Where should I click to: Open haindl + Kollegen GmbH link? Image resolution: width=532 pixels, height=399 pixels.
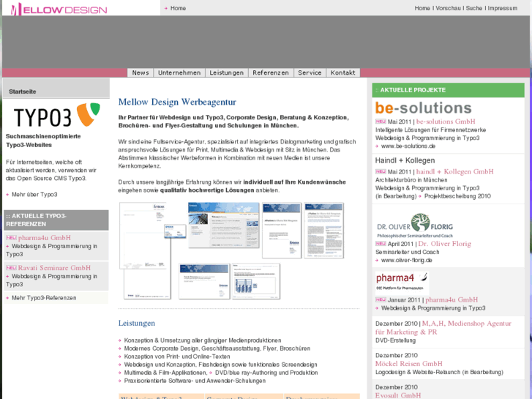pos(455,172)
